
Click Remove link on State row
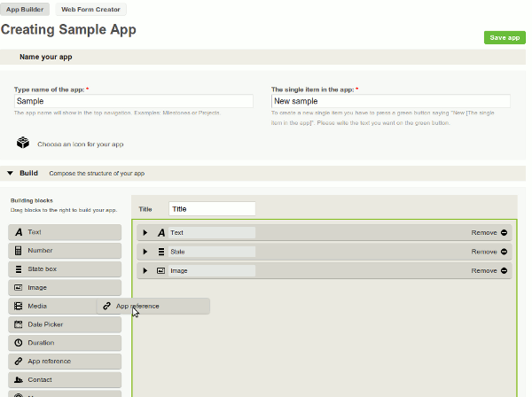click(x=484, y=252)
